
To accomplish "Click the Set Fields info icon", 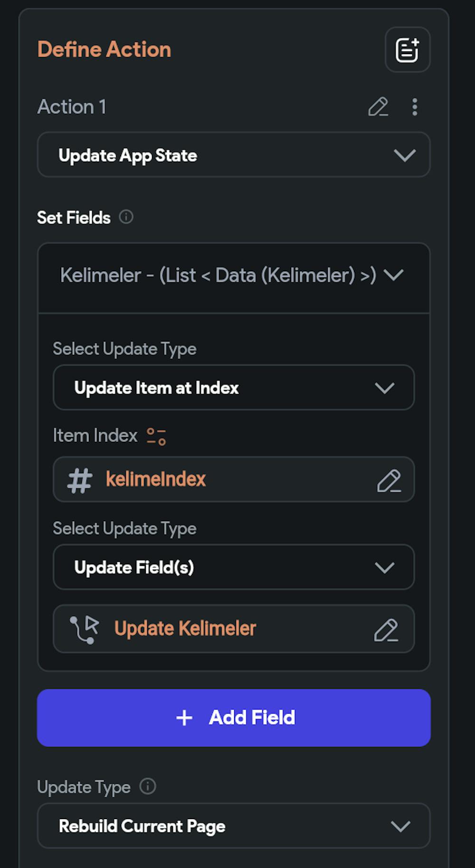I will [x=126, y=217].
